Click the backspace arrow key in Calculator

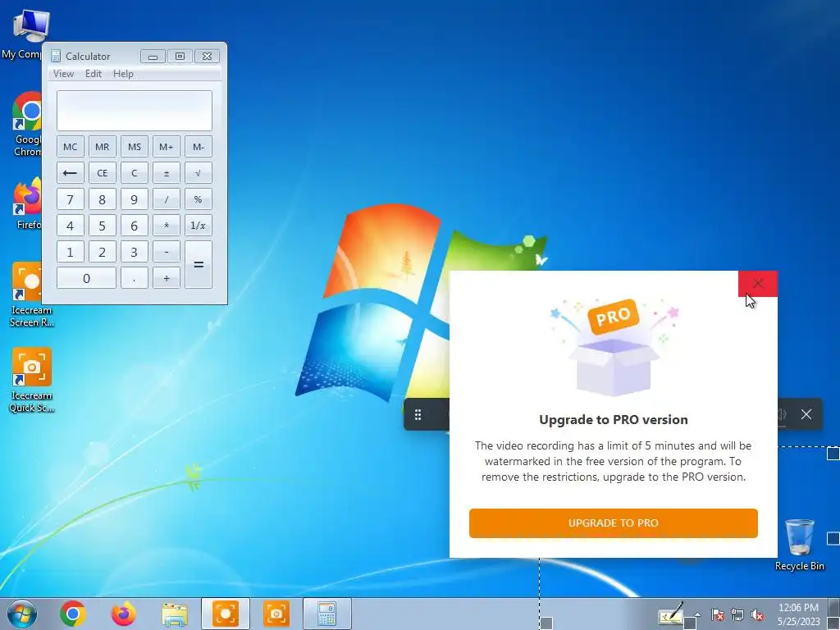(x=71, y=173)
